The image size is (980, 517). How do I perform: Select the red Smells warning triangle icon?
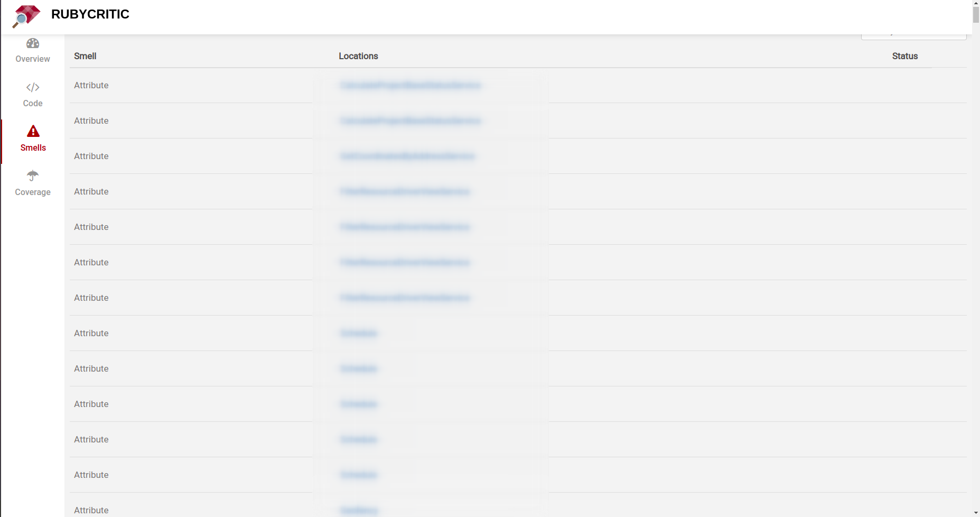33,131
